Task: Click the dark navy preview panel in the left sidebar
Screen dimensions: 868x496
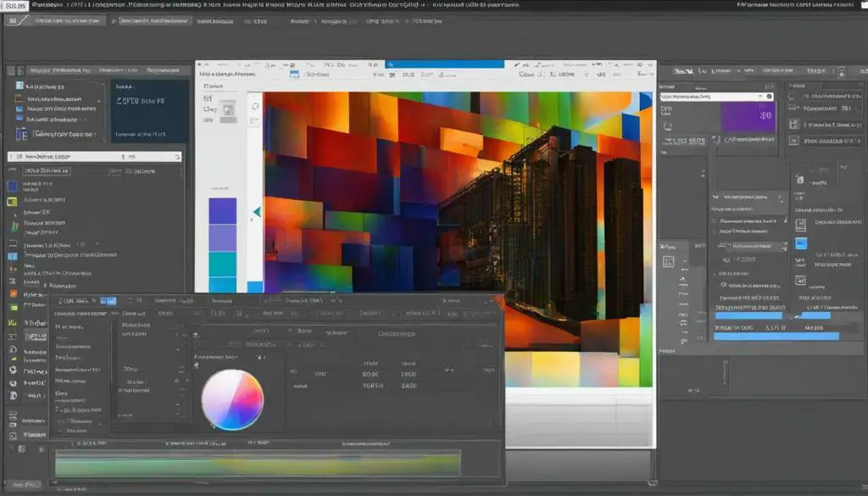Action: point(149,112)
